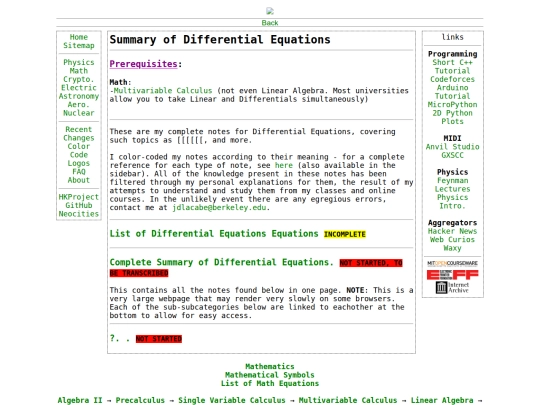This screenshot has height=405, width=540.
Task: Open the Mathematical Symbols link
Action: [270, 375]
